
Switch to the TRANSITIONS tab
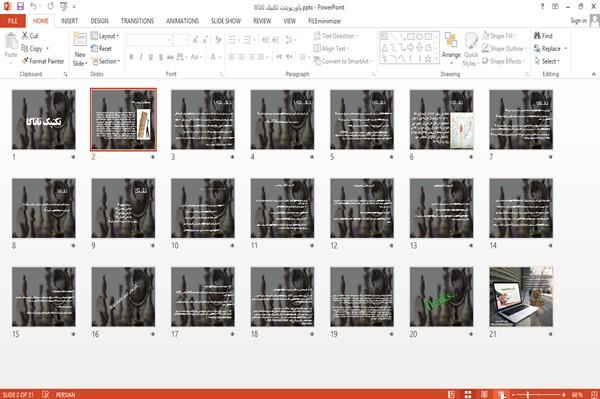tap(137, 21)
